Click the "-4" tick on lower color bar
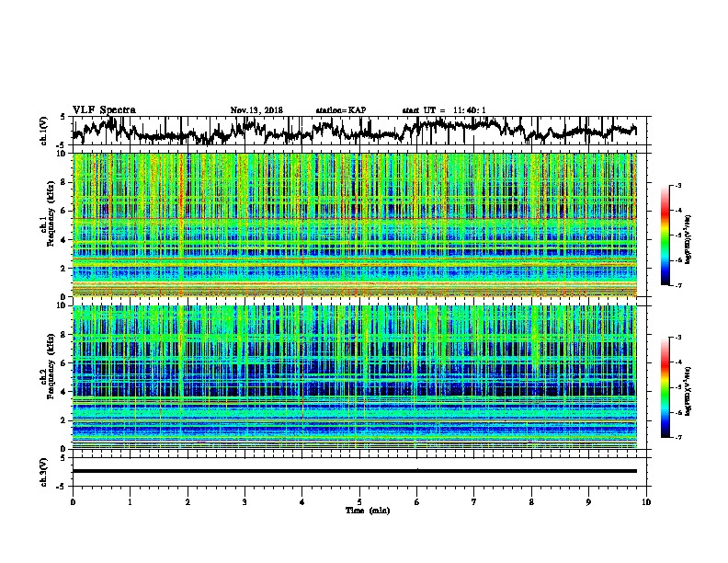 pos(678,362)
